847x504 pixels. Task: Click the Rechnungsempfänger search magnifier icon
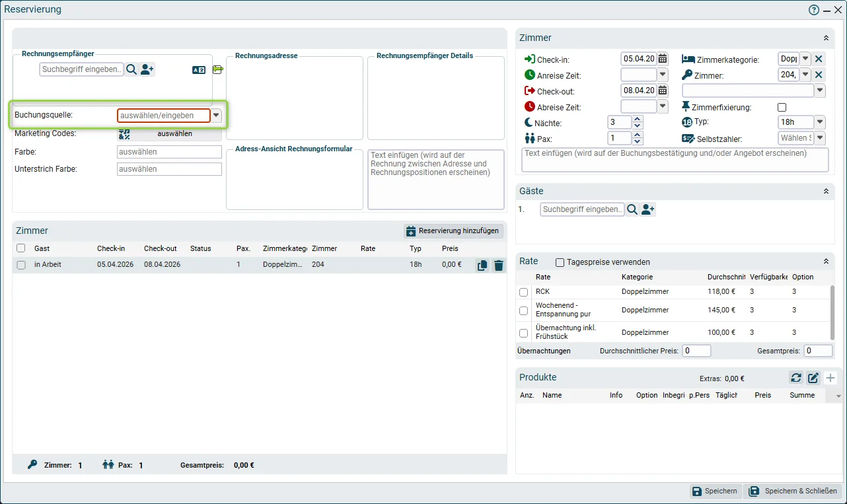click(131, 69)
